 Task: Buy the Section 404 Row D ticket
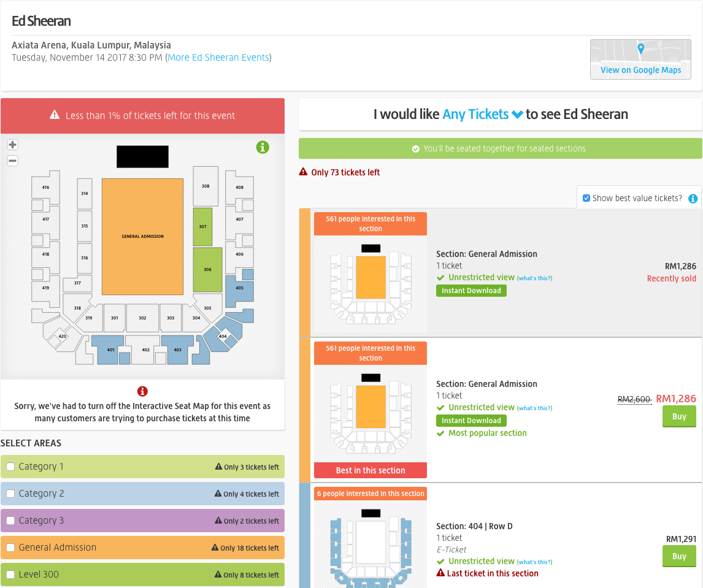[678, 557]
